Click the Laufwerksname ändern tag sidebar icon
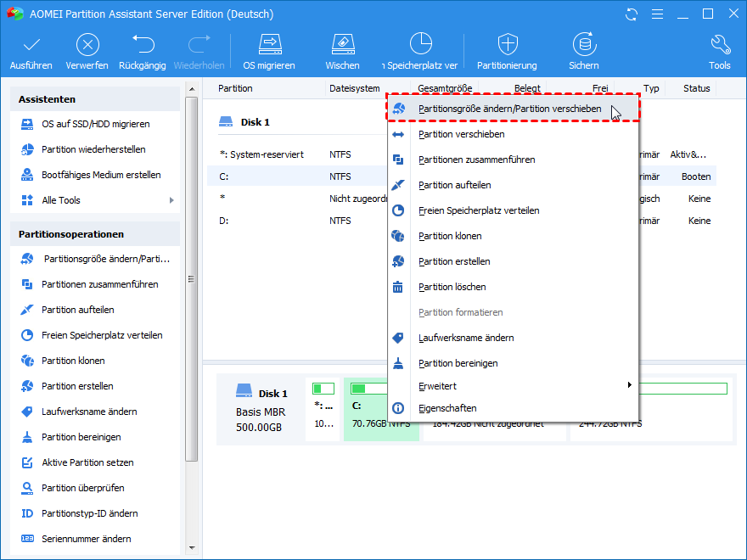The image size is (747, 560). pyautogui.click(x=27, y=412)
